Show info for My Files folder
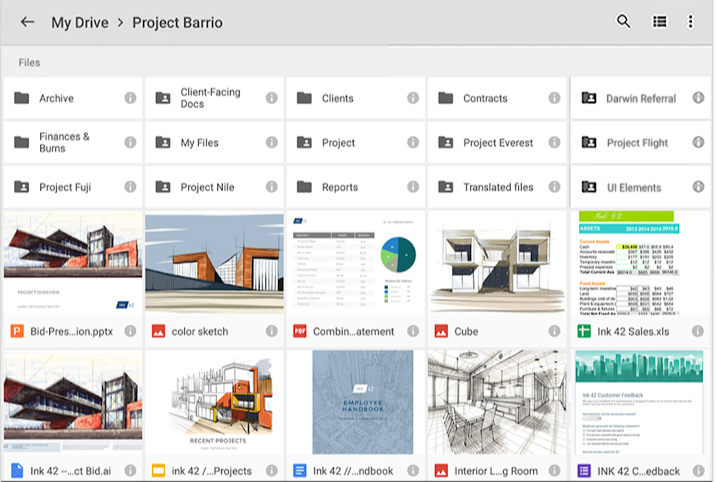 click(x=272, y=142)
